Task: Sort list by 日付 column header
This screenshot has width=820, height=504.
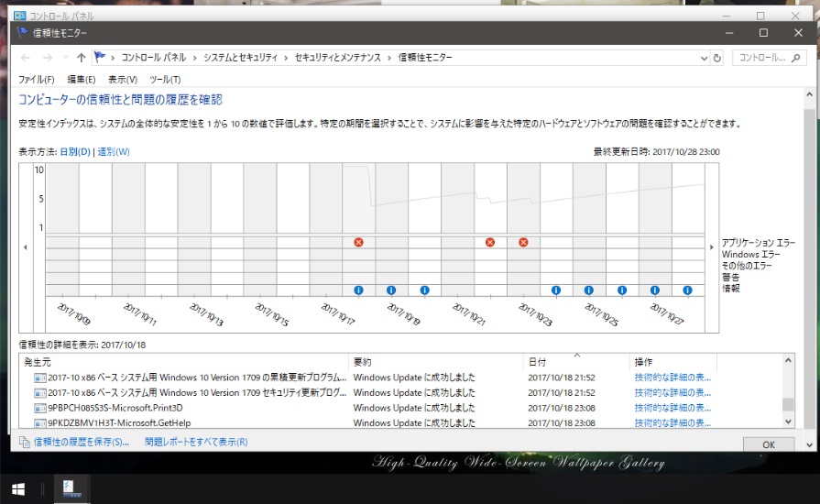Action: coord(576,362)
